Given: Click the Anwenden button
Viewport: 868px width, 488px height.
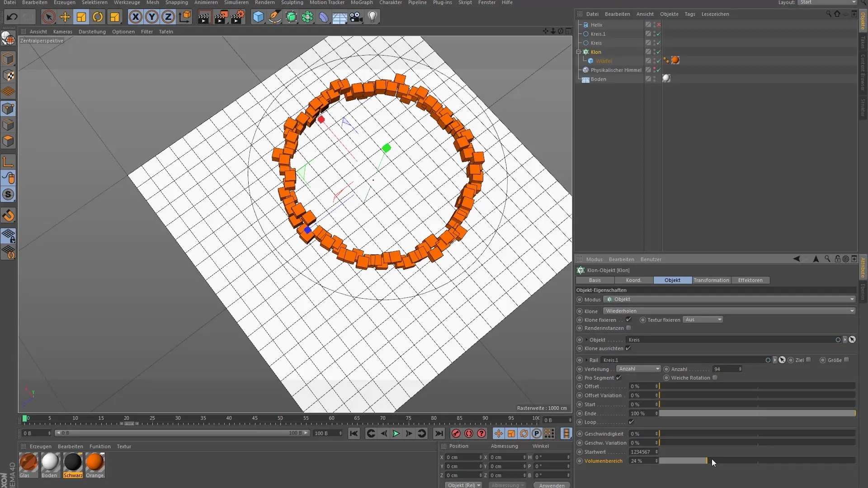Looking at the screenshot, I should tap(552, 485).
